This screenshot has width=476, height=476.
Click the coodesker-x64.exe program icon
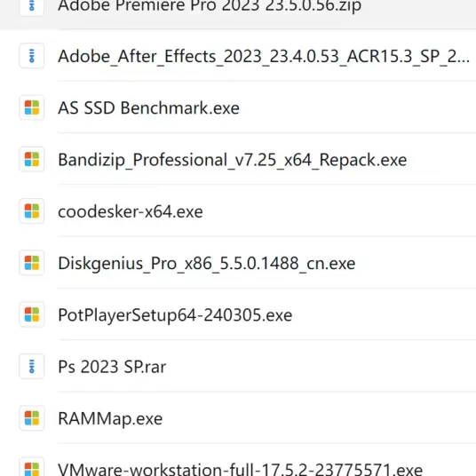[x=32, y=211]
